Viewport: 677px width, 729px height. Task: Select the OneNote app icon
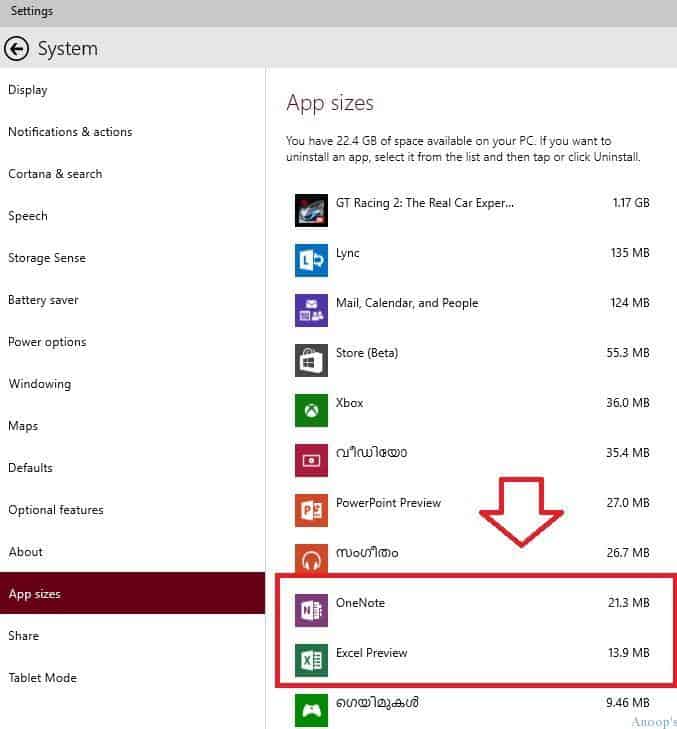click(x=311, y=610)
